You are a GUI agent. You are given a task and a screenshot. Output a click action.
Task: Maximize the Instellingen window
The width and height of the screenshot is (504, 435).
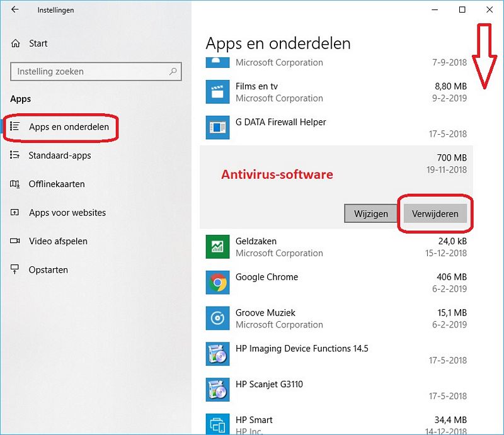pyautogui.click(x=462, y=9)
